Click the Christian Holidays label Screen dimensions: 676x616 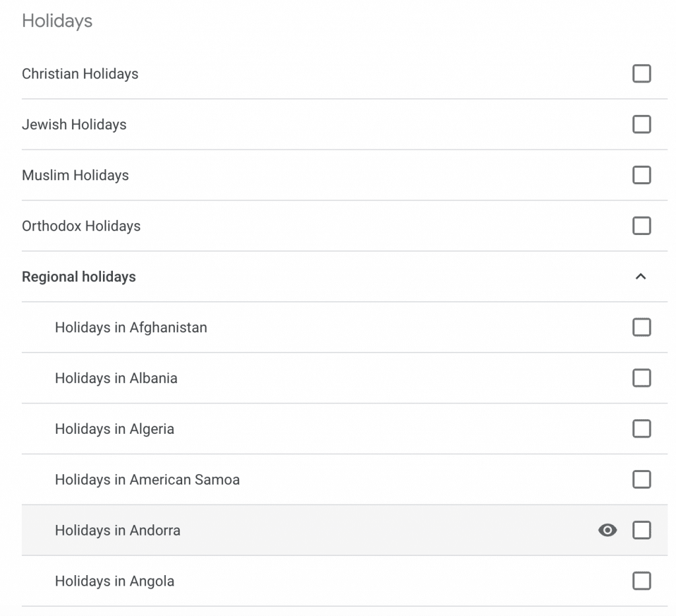(80, 74)
